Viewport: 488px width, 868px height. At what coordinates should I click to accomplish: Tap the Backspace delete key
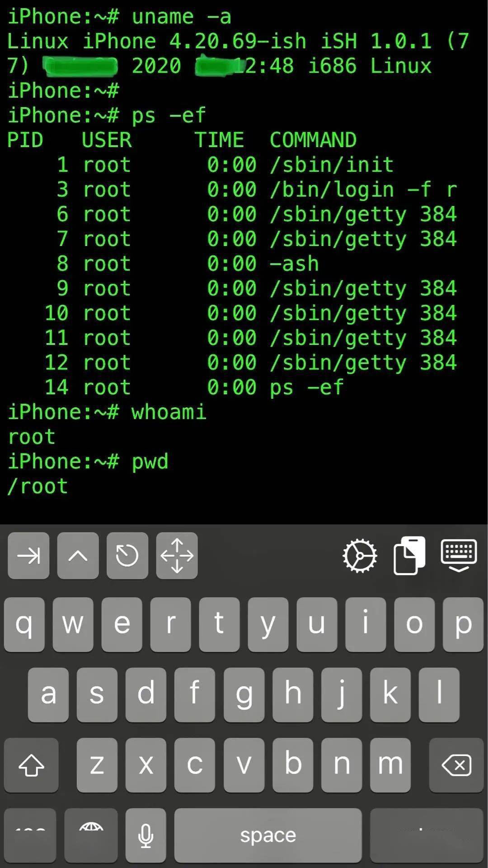tap(456, 765)
